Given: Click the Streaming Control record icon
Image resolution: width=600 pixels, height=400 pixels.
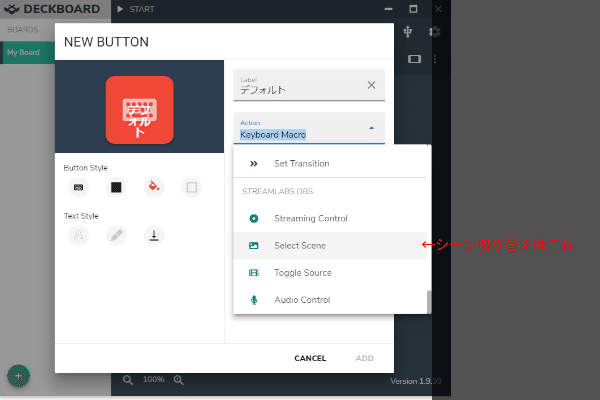Looking at the screenshot, I should coord(253,219).
